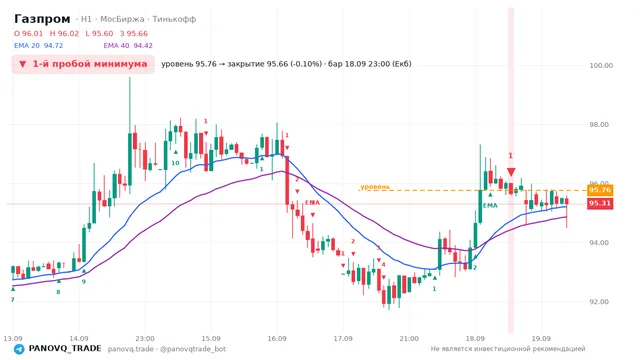Click the open price value O 96.01
Screen dimensions: 640x360
click(x=28, y=33)
